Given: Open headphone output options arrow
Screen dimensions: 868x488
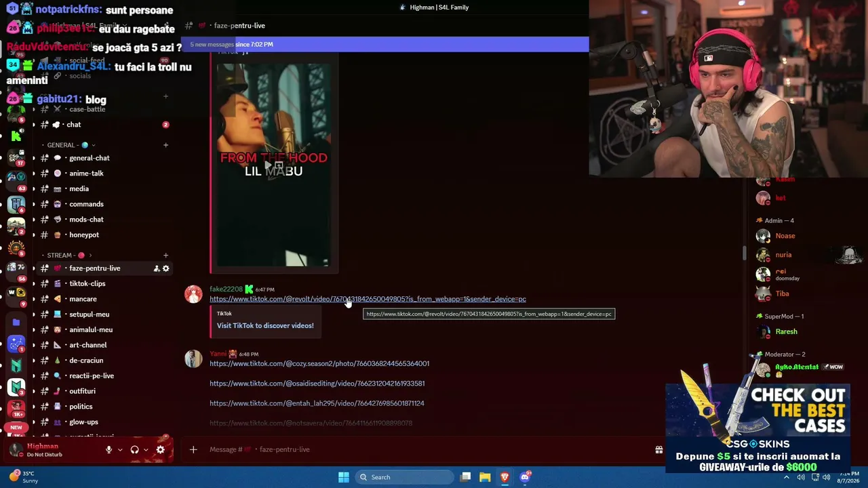Looking at the screenshot, I should click(x=146, y=449).
